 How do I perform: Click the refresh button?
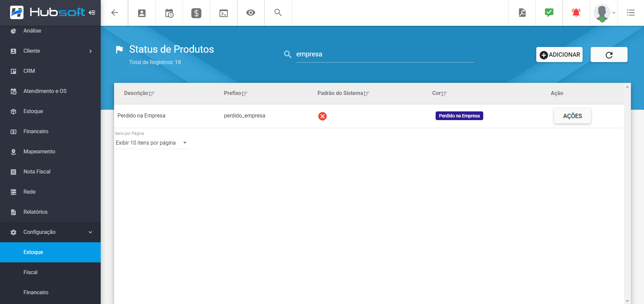[609, 55]
